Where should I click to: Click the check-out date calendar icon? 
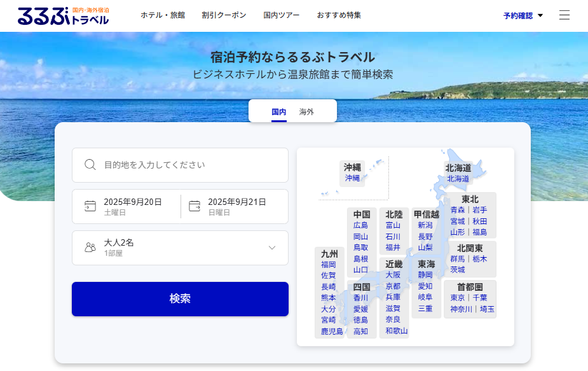196,206
